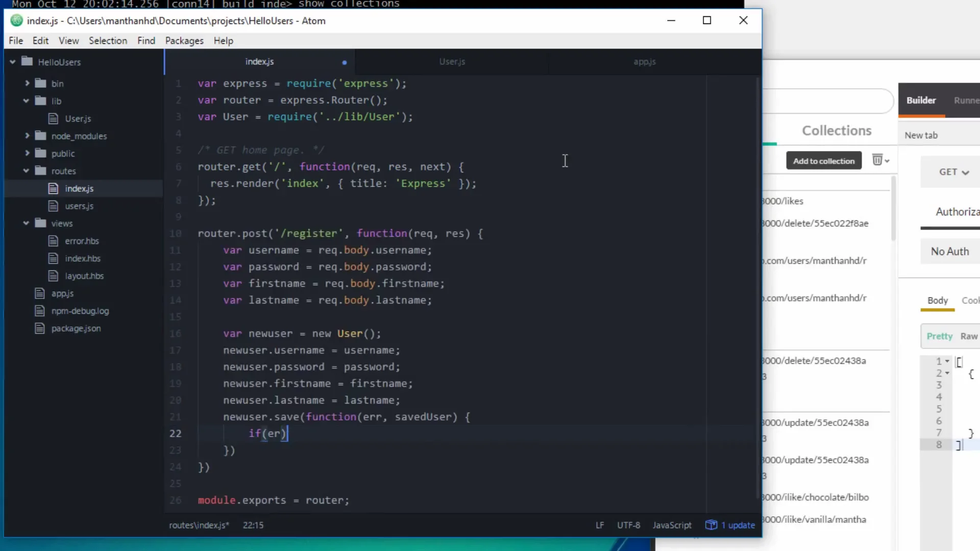Select Pretty response formatting
This screenshot has height=551, width=980.
click(939, 336)
